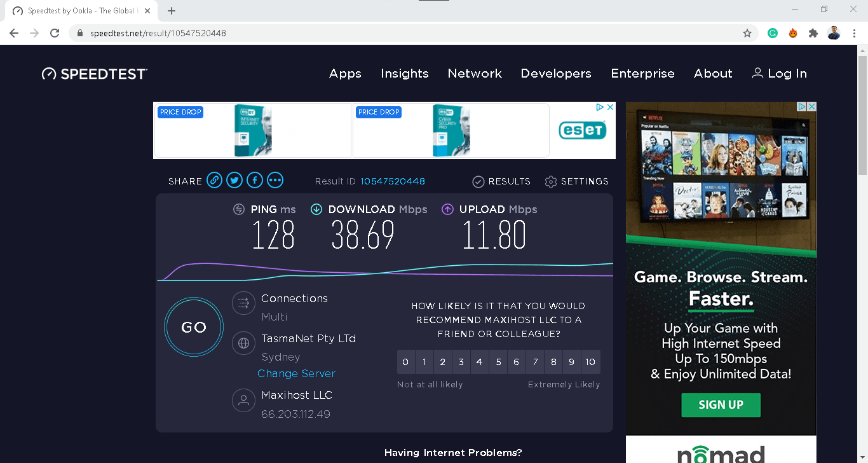Share the result on Facebook
Viewport: 868px width, 463px height.
click(x=255, y=180)
